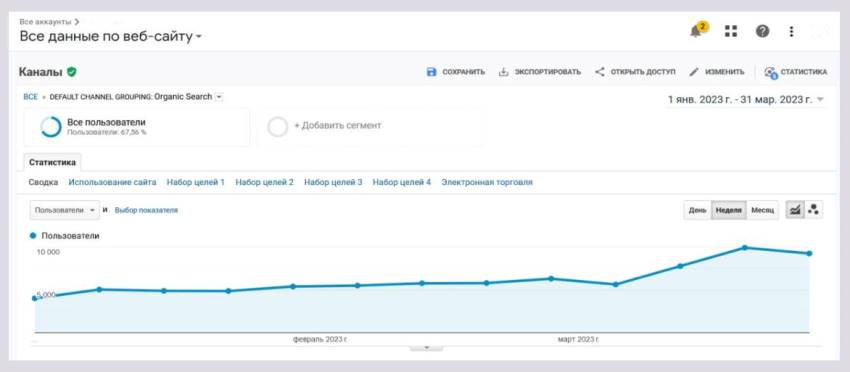
Task: Expand the chart annotations drawer arrow
Action: 426,347
